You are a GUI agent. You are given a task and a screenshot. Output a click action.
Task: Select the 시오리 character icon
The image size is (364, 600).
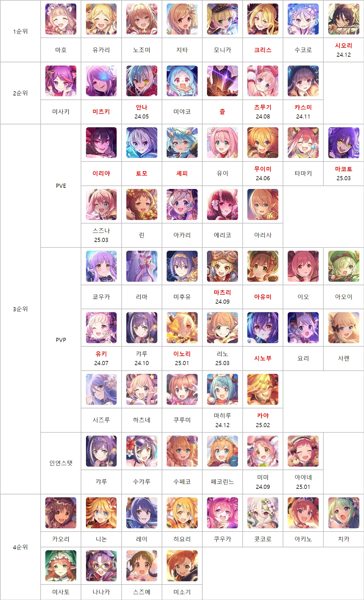[x=344, y=19]
